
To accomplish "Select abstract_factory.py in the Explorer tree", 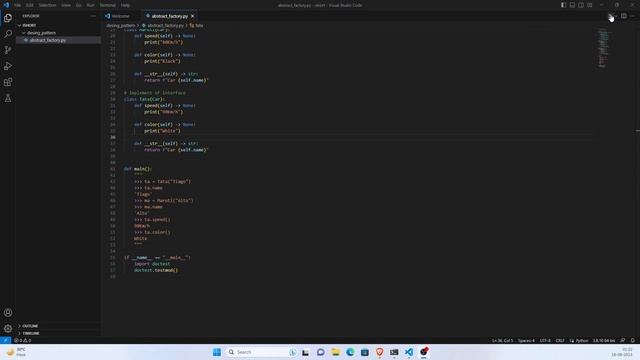I will coord(58,40).
